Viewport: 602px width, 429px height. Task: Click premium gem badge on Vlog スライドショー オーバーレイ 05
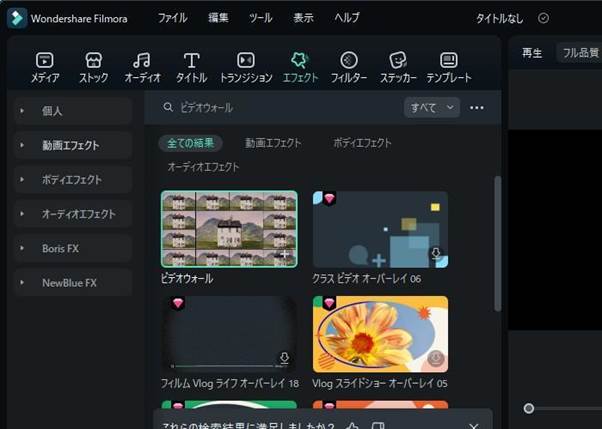point(329,303)
